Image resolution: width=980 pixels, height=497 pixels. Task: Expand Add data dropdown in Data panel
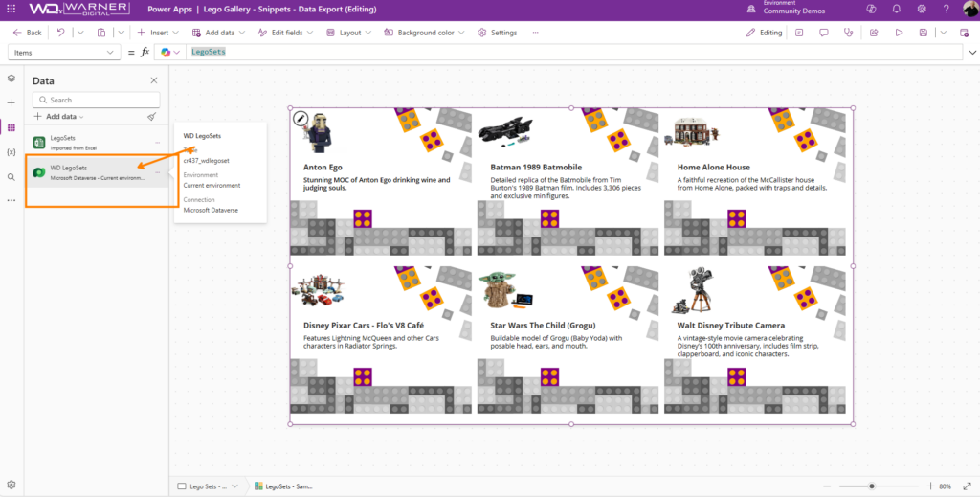(59, 117)
